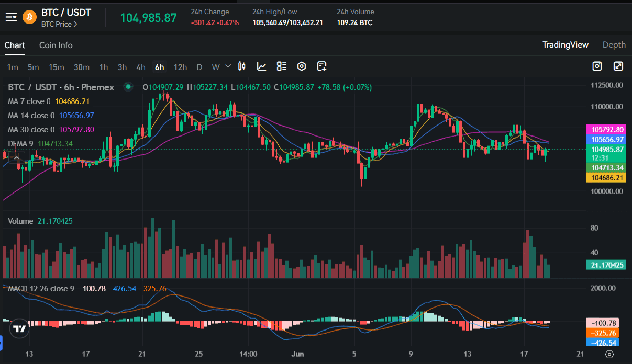This screenshot has height=364, width=632.
Task: Open the indicators list icon
Action: pos(281,66)
